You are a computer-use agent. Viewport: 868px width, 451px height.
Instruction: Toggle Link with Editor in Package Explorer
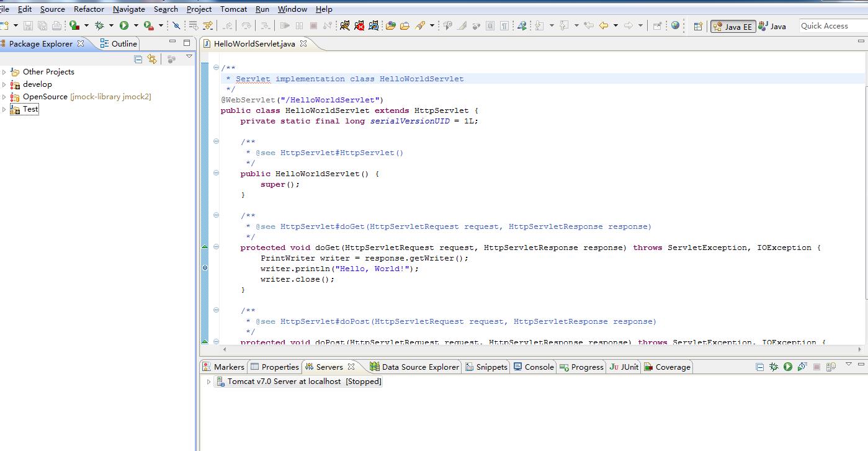click(152, 59)
